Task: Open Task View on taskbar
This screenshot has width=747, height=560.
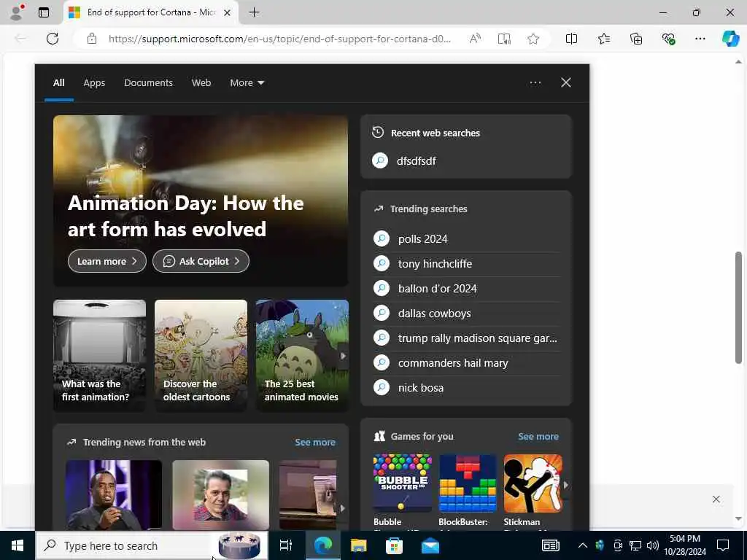Action: (285, 545)
